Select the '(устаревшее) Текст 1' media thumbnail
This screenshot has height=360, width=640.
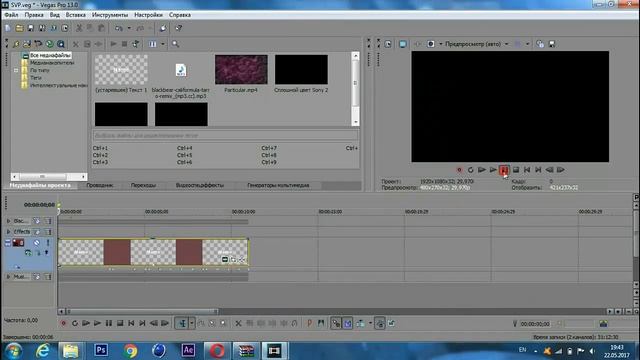pos(121,70)
